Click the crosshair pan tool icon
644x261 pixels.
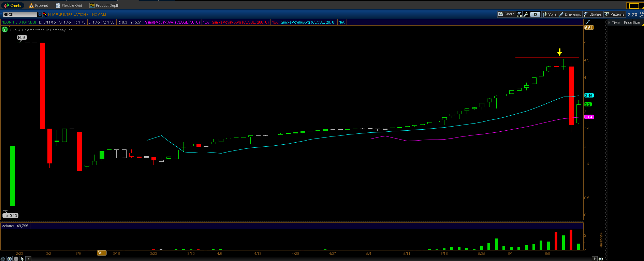point(3,259)
